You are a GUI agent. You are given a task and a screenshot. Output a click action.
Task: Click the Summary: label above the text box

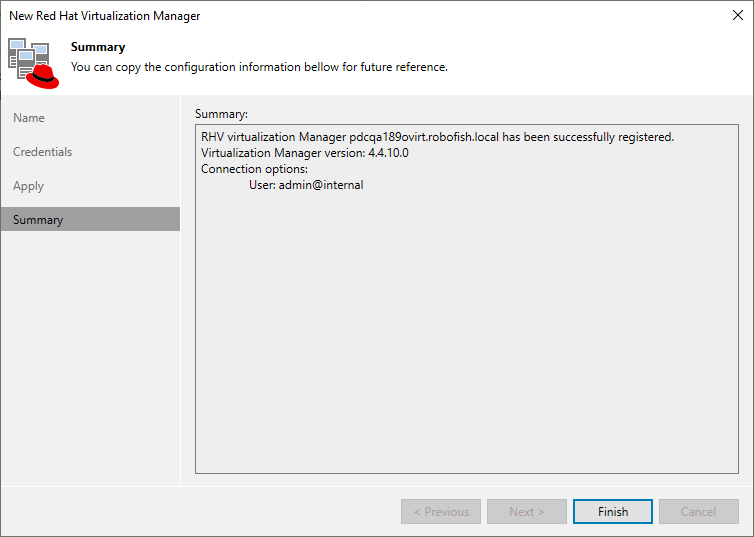[x=221, y=113]
